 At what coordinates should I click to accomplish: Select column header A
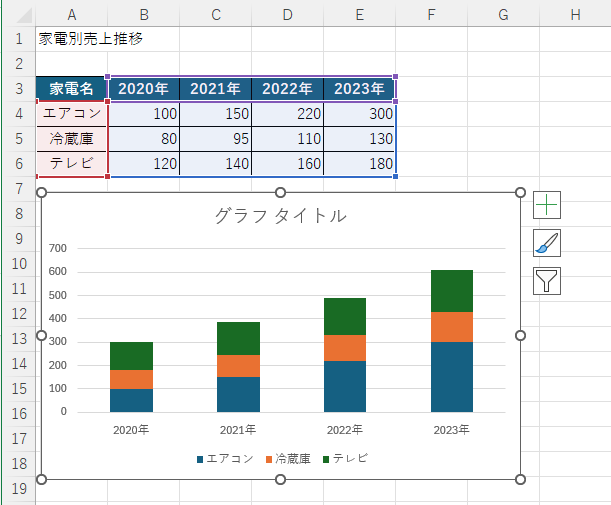point(71,14)
